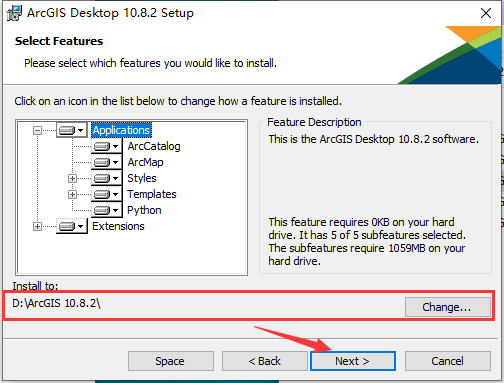
Task: Expand the Styles tree node
Action: click(72, 178)
